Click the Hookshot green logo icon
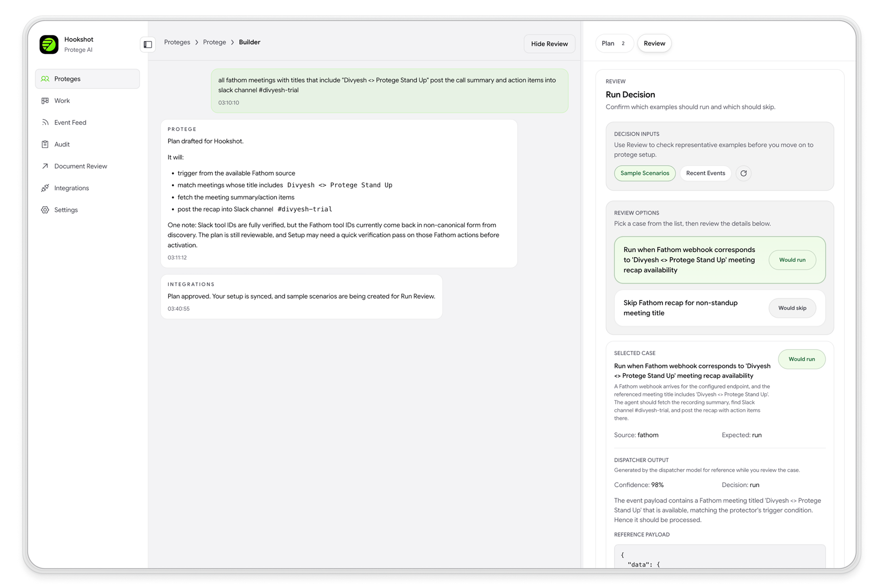Image resolution: width=884 pixels, height=588 pixels. pos(49,44)
